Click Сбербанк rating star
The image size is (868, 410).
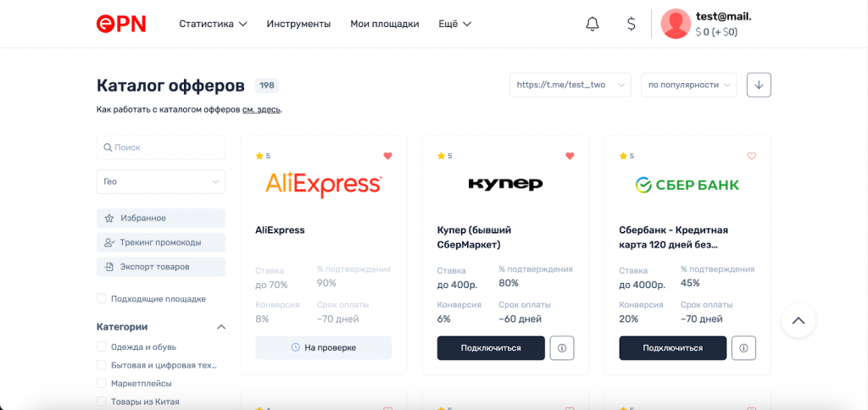[623, 156]
